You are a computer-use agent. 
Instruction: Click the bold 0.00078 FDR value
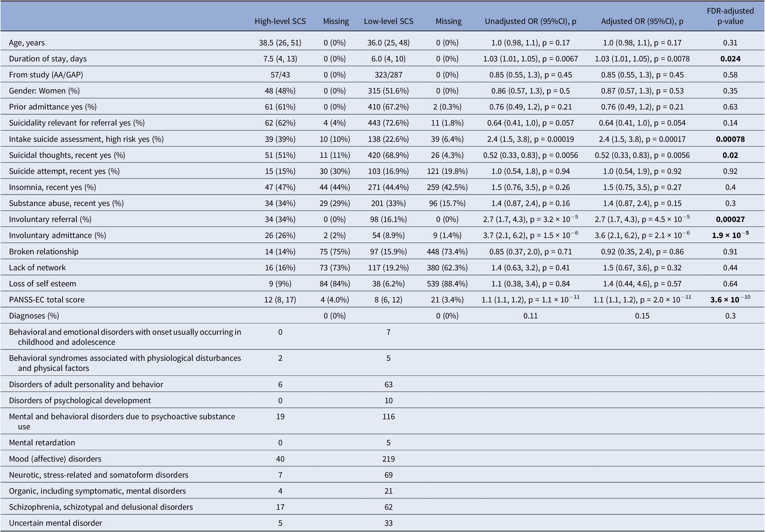[x=730, y=139]
